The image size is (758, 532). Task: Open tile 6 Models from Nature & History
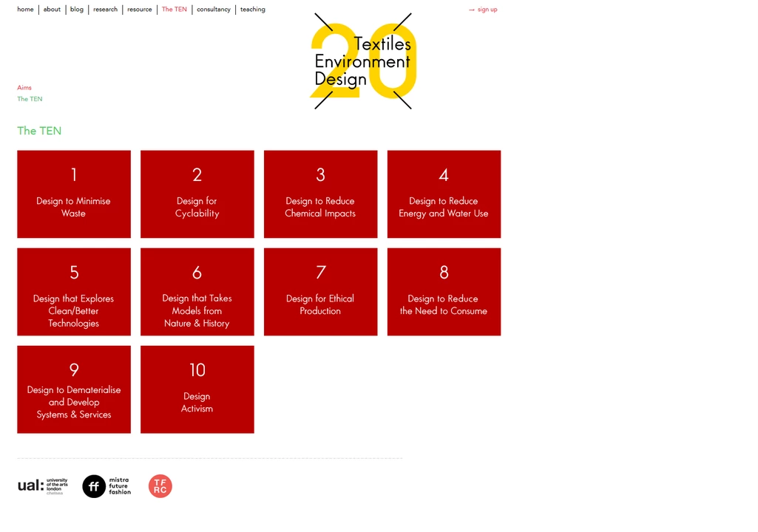(x=197, y=292)
